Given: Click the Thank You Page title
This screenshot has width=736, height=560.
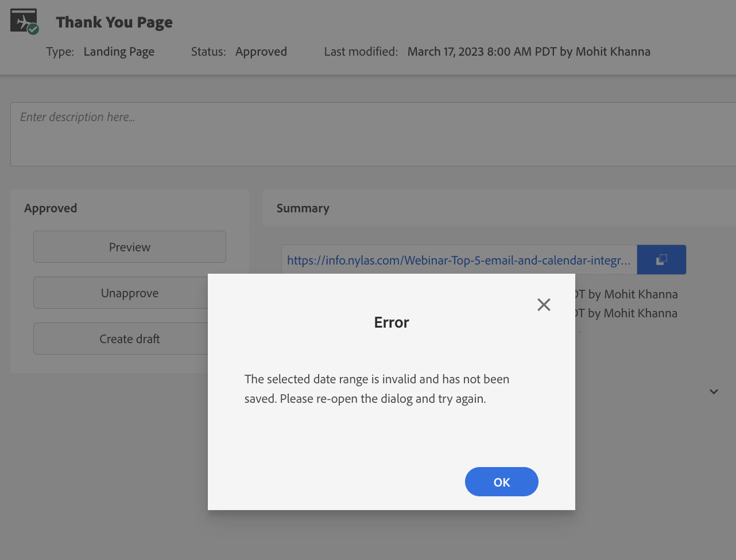Looking at the screenshot, I should click(x=114, y=22).
